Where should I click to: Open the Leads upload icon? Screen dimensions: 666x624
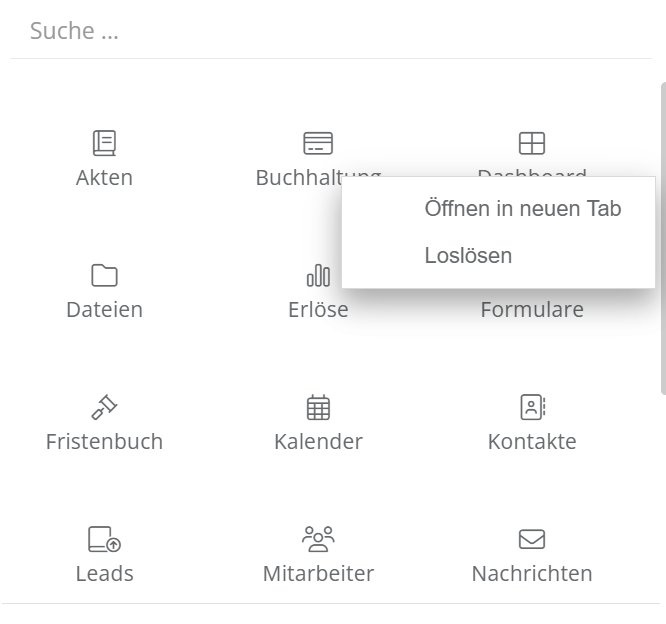click(x=104, y=539)
